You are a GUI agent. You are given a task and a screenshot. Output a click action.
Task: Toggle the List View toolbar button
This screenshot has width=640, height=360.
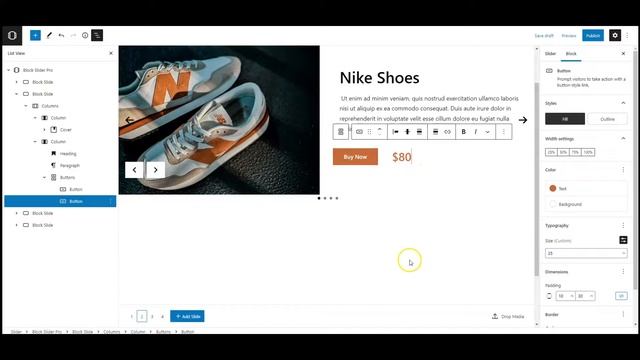coord(97,36)
